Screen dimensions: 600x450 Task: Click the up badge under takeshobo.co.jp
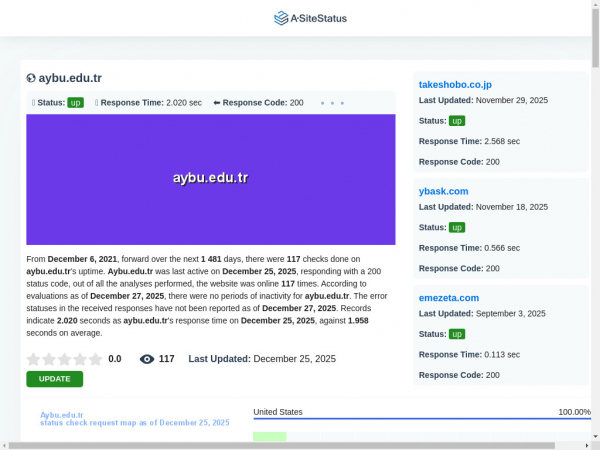coord(457,121)
